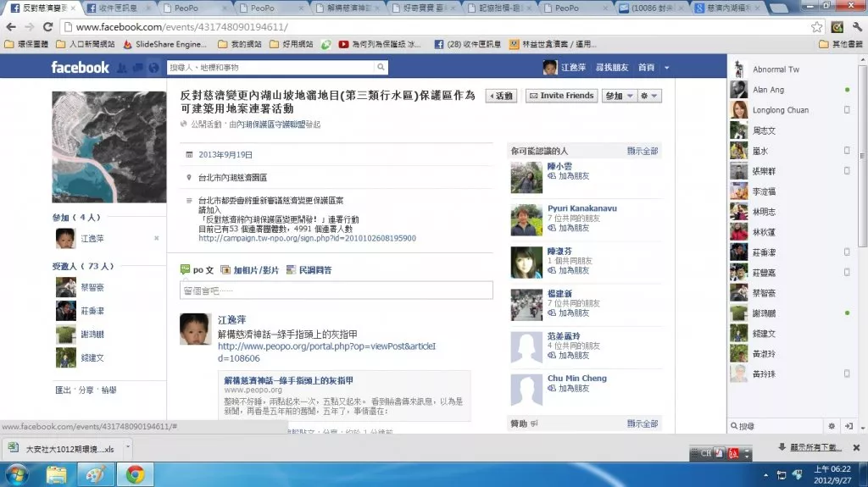This screenshot has height=487, width=868.
Task: Open Facebook friend requests icon
Action: click(x=122, y=68)
